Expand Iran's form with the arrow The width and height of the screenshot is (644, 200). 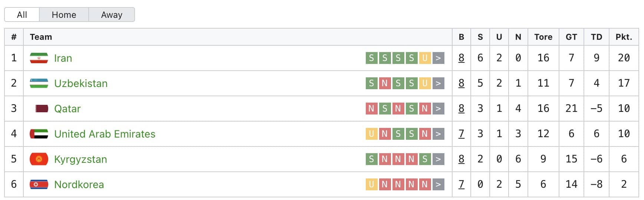[x=438, y=58]
